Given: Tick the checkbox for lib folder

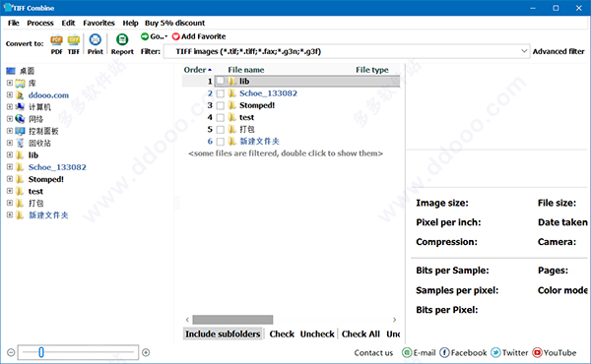Looking at the screenshot, I should pyautogui.click(x=221, y=82).
